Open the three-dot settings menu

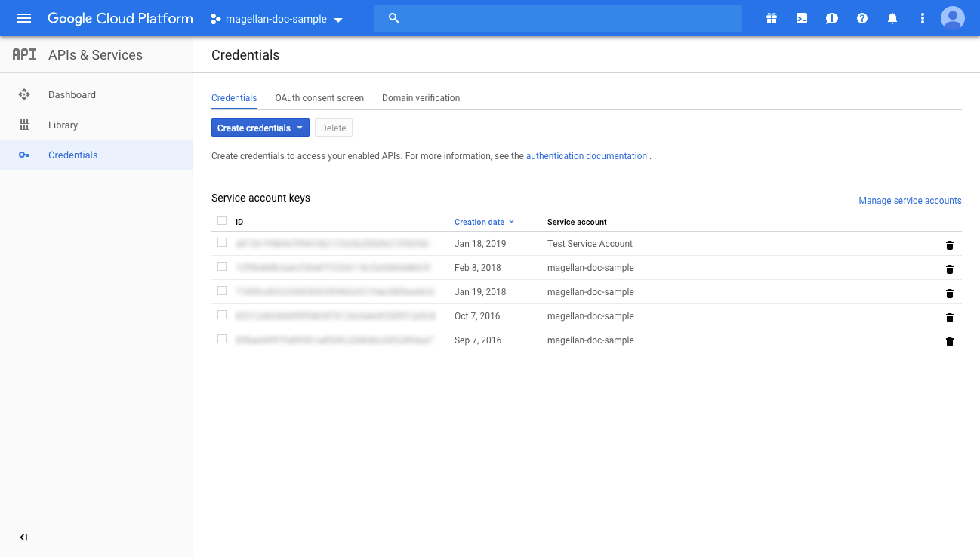(923, 18)
